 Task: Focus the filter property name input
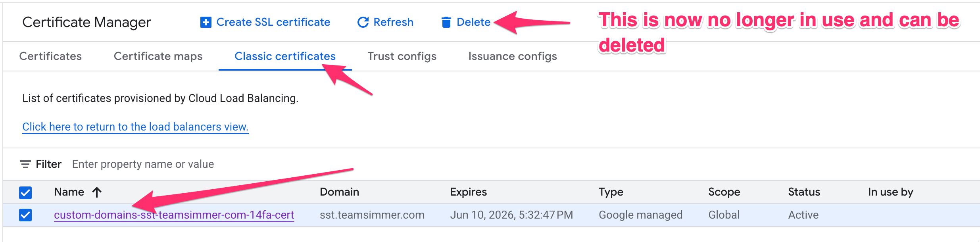[x=143, y=164]
